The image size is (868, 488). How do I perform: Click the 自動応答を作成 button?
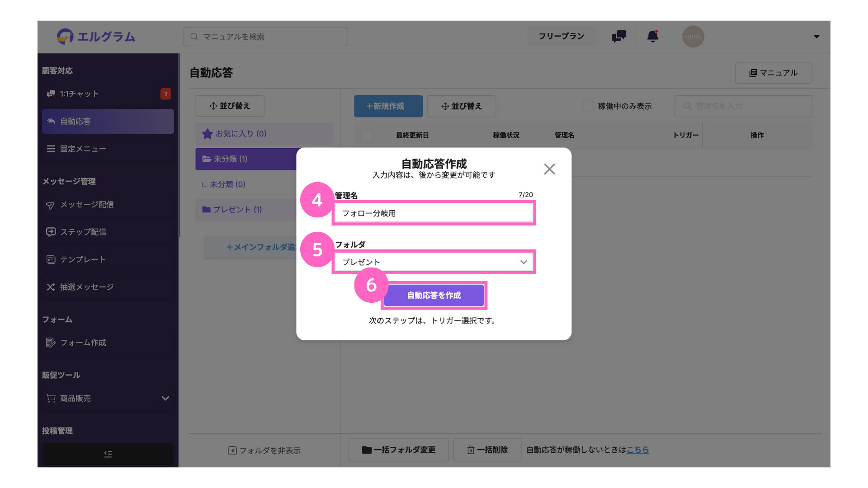434,295
